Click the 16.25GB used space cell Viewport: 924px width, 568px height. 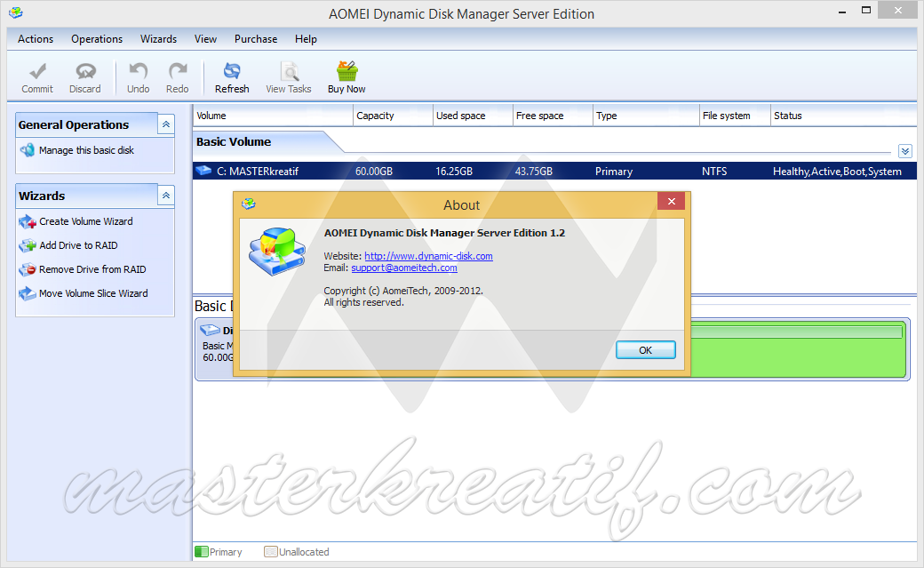click(454, 171)
